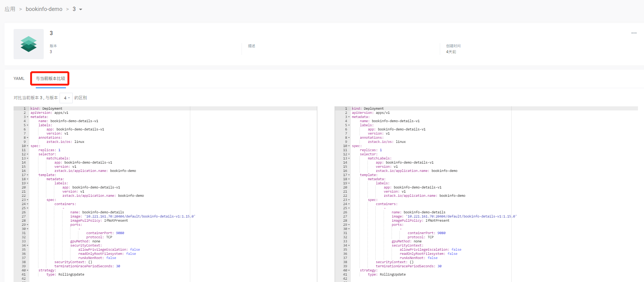Switch to the YAML tab
Image resolution: width=644 pixels, height=282 pixels.
point(19,79)
